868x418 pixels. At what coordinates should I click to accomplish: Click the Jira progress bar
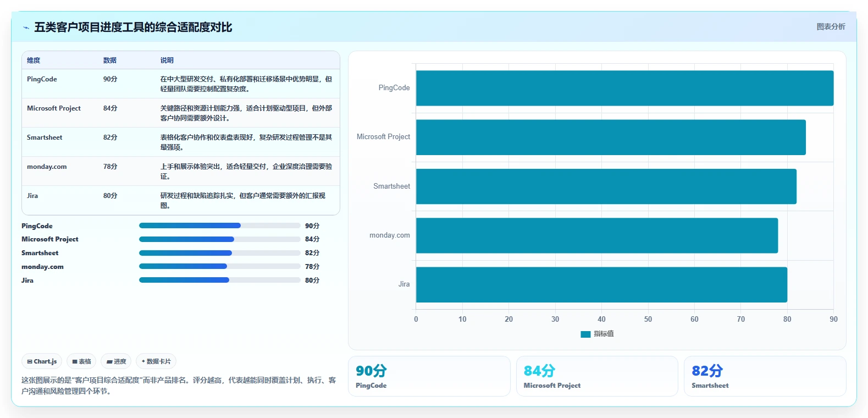tap(220, 280)
